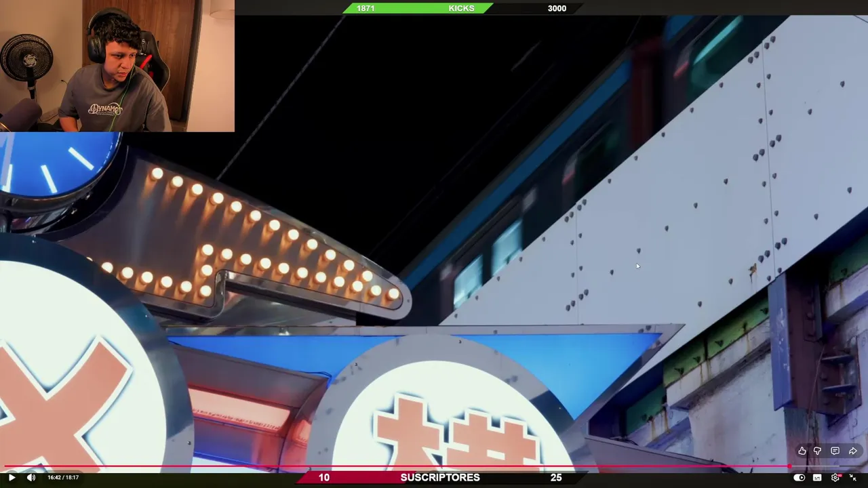
Task: Play the paused video
Action: point(12,477)
